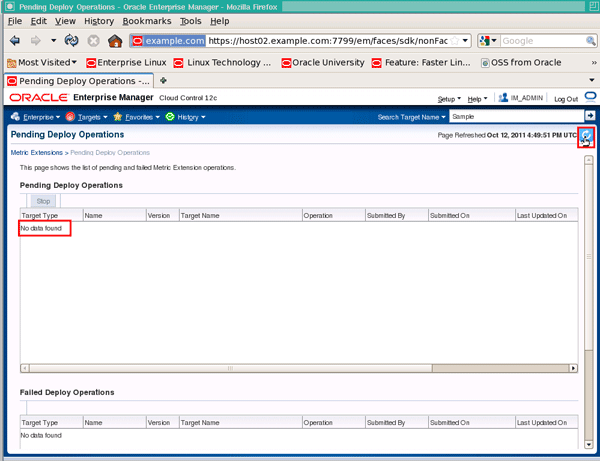Viewport: 600px width, 461px height.
Task: Click the Oracle ring icon beside Log Out
Action: coord(590,97)
